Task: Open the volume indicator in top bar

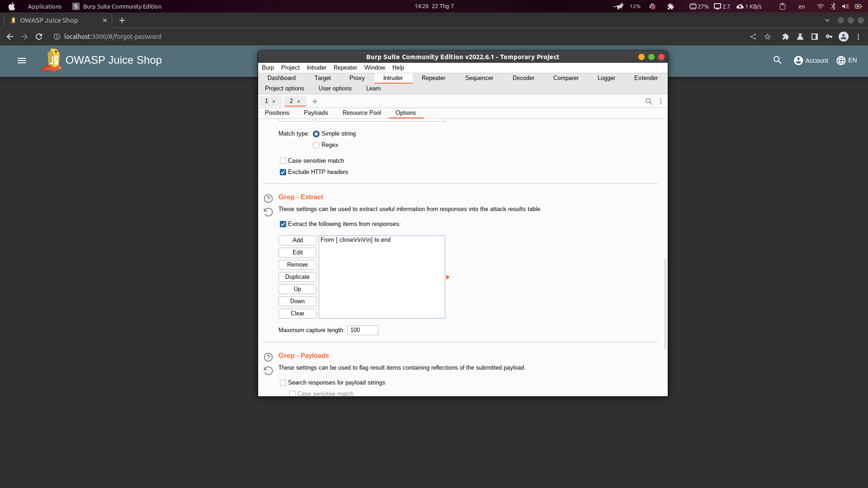Action: [x=845, y=6]
